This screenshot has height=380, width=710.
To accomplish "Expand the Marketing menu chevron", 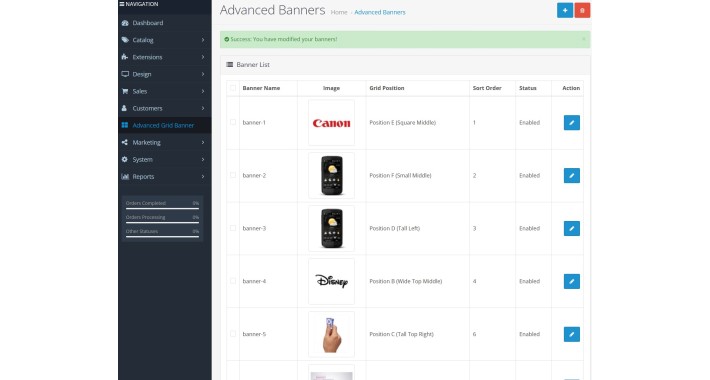I will [x=203, y=142].
